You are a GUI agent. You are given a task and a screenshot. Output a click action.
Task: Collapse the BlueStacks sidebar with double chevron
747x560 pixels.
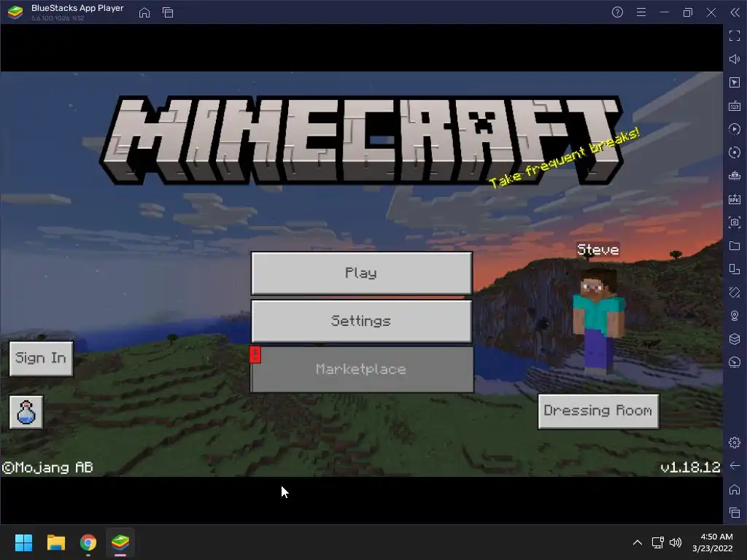(x=735, y=12)
